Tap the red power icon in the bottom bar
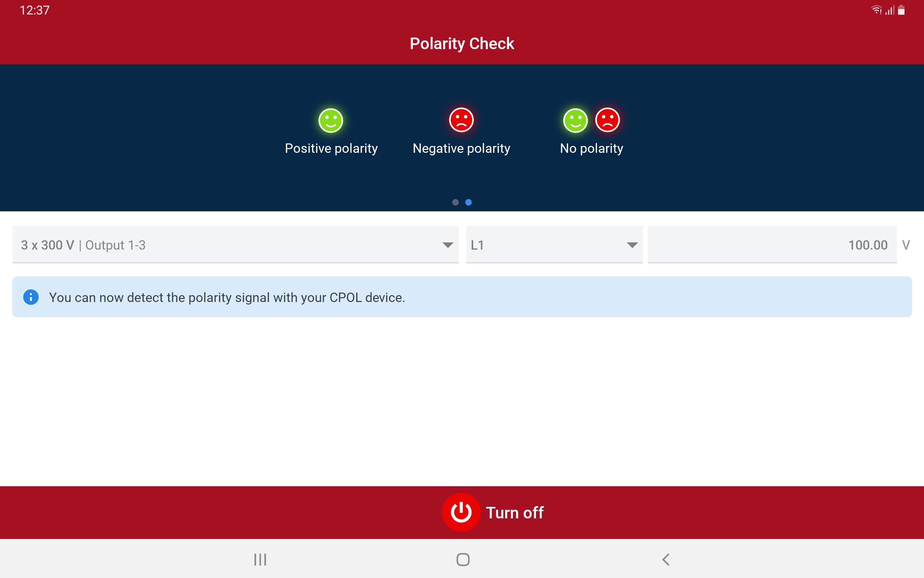 click(461, 512)
